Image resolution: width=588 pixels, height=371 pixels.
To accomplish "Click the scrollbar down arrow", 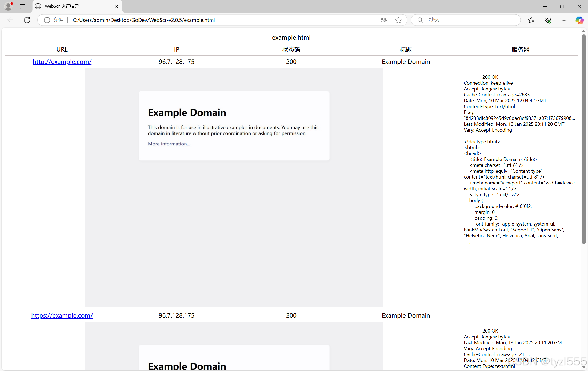I will pyautogui.click(x=584, y=367).
